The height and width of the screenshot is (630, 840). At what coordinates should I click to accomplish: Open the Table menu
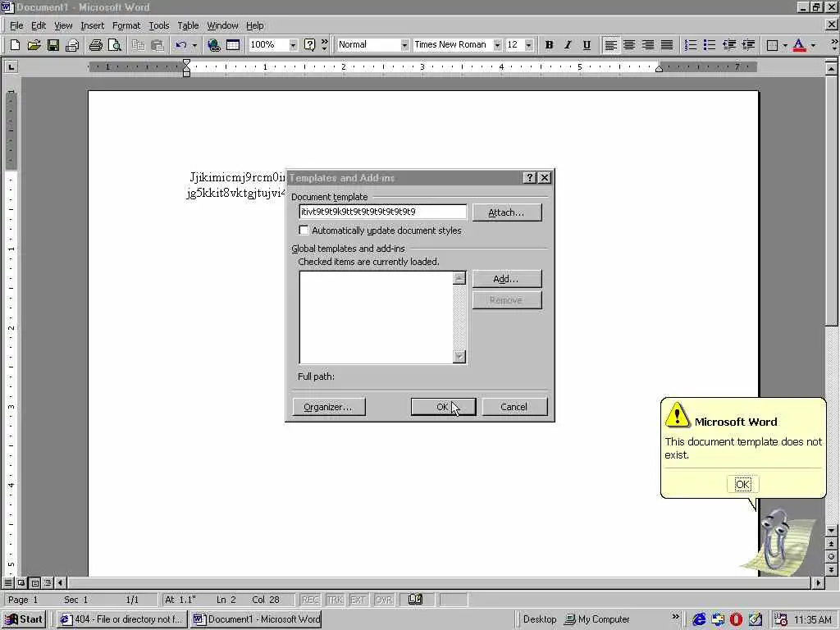coord(188,25)
